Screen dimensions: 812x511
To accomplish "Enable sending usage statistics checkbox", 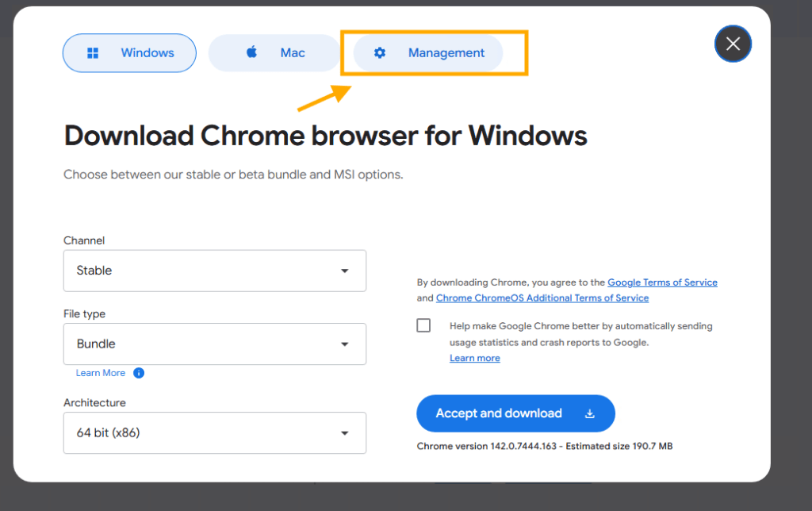I will click(424, 325).
